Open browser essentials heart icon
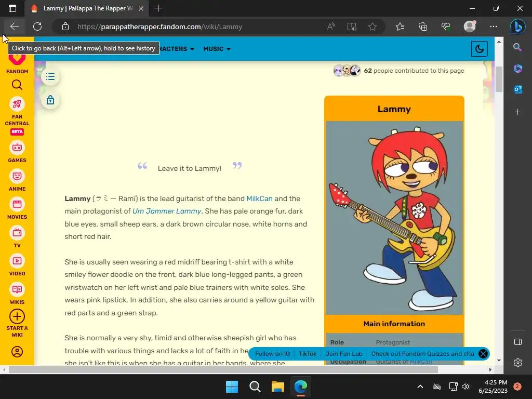 coord(446,26)
